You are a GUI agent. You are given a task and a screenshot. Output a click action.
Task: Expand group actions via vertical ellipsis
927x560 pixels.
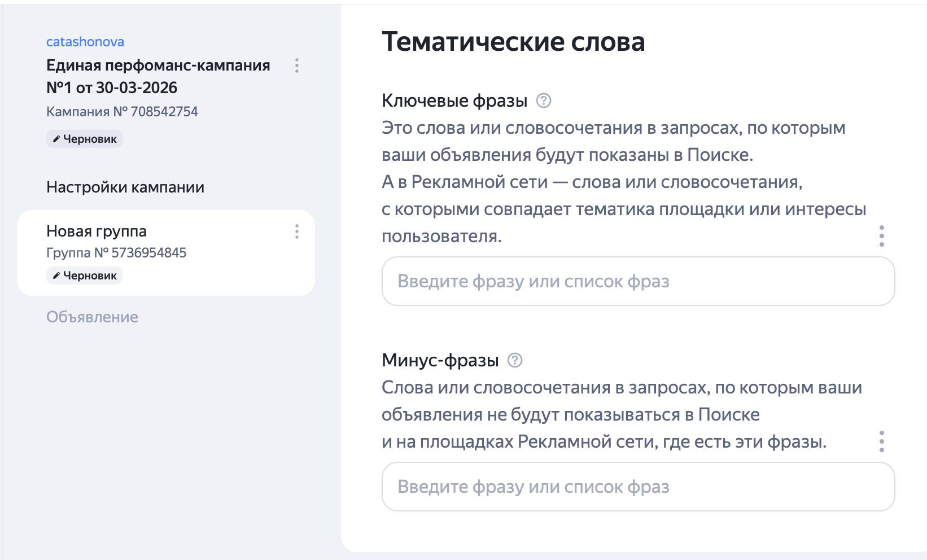pos(296,232)
